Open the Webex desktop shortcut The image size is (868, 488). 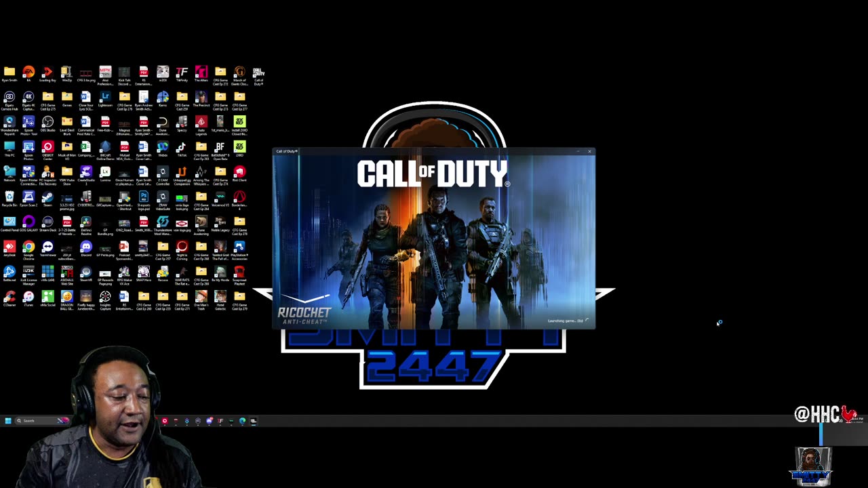point(163,149)
